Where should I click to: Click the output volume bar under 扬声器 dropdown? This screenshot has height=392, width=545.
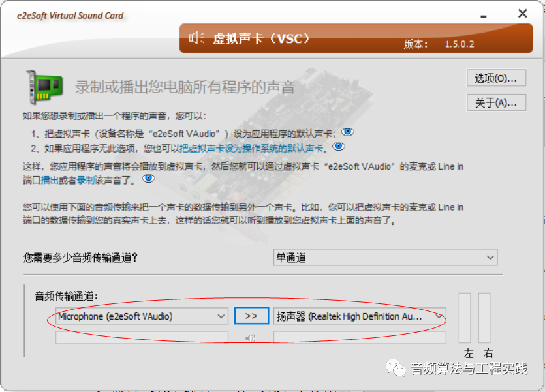[360, 337]
